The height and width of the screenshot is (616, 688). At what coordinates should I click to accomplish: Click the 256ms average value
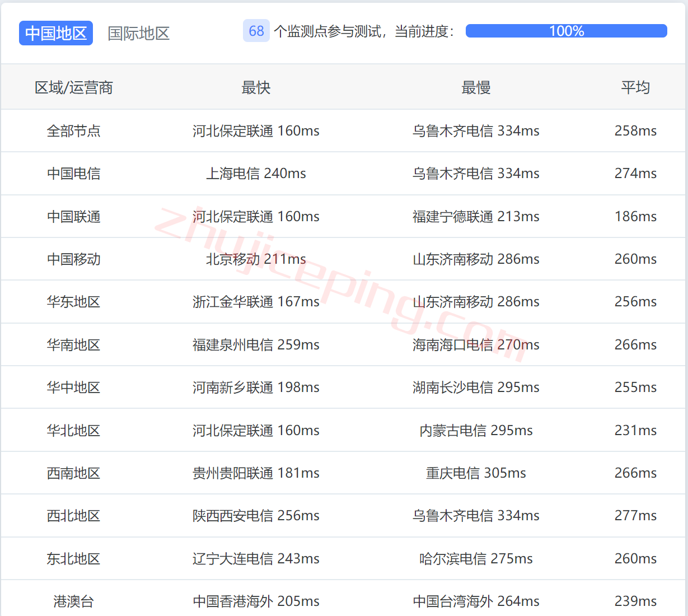635,301
